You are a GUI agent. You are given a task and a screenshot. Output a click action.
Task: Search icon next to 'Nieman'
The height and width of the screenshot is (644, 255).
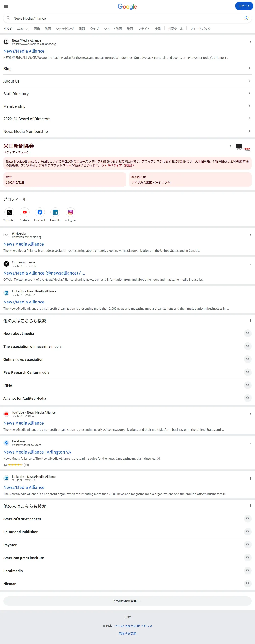pyautogui.click(x=248, y=584)
